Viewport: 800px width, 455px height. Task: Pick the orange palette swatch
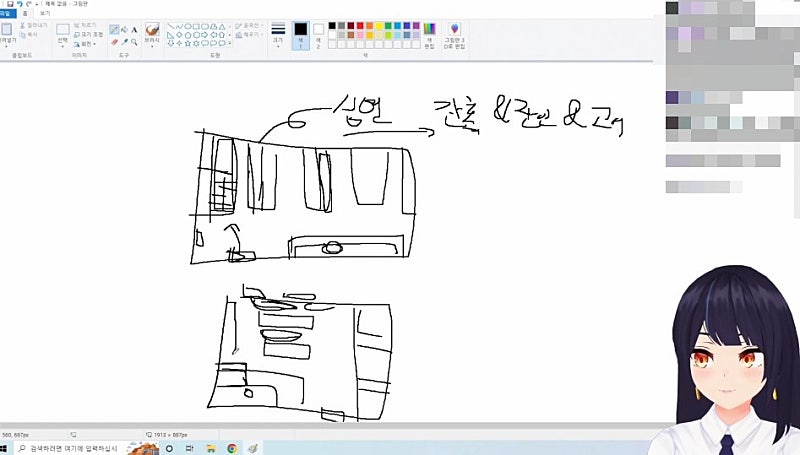(x=369, y=26)
